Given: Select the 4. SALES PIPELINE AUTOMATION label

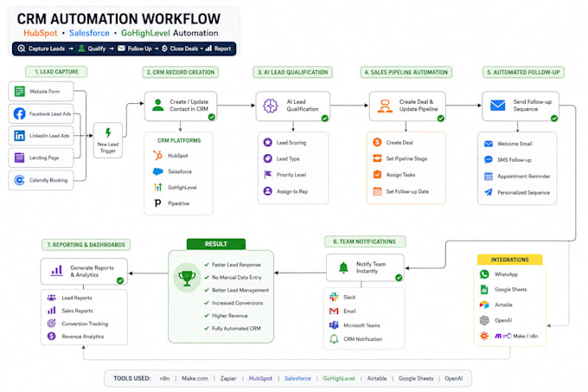Looking at the screenshot, I should point(406,72).
